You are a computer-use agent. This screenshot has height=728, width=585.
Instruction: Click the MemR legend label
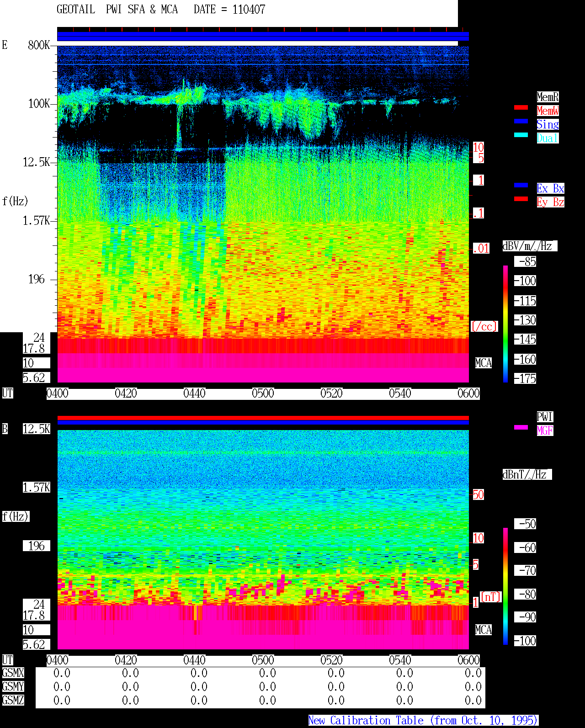[548, 97]
